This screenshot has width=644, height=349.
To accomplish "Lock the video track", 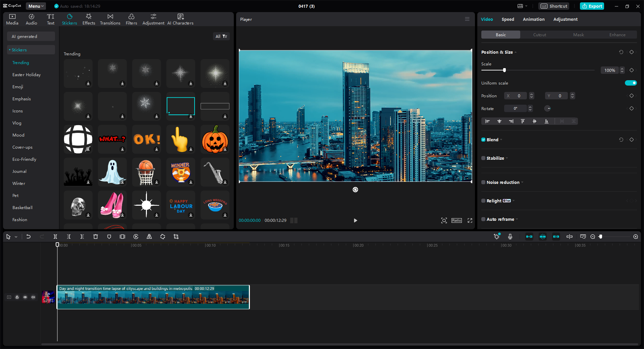I will (17, 297).
